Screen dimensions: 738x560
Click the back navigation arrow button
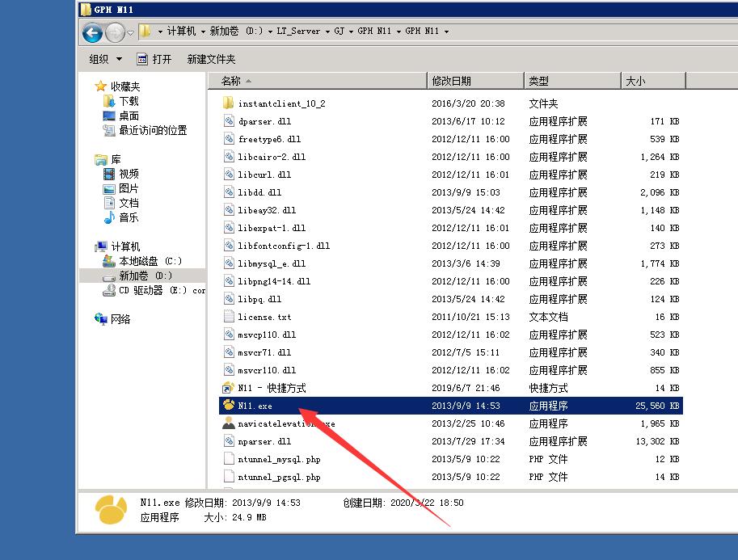92,32
